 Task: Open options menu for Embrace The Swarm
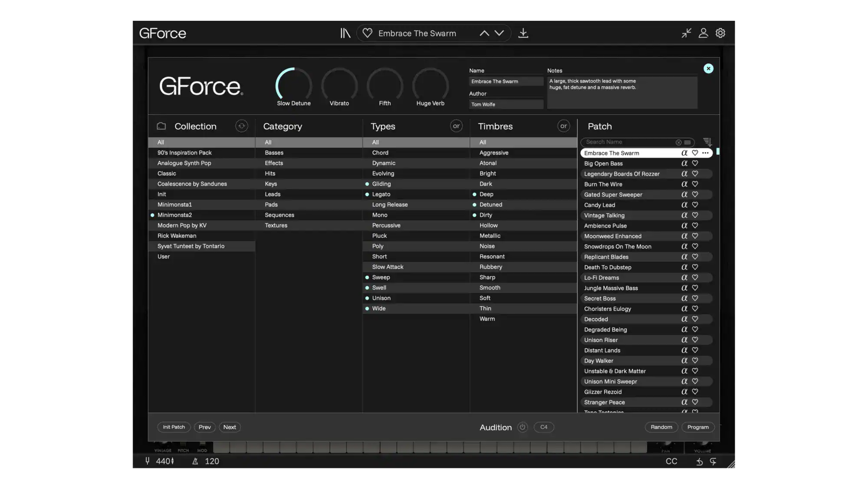705,153
